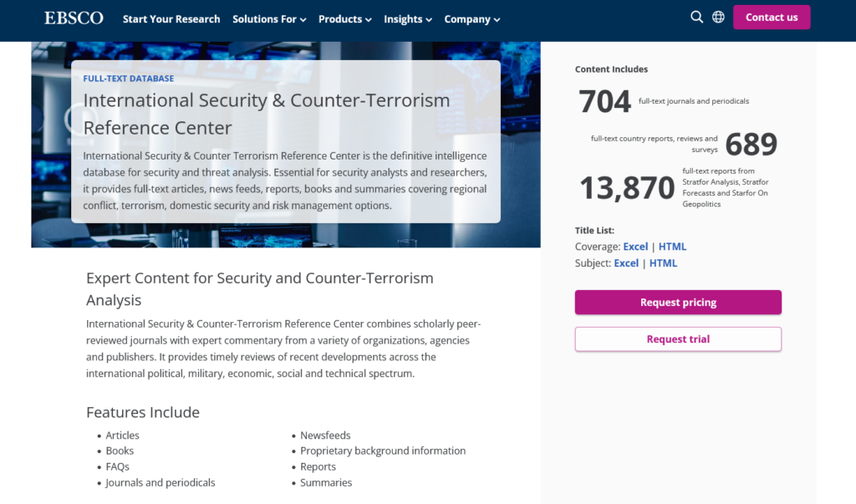
Task: Click the Request pricing button
Action: click(678, 303)
